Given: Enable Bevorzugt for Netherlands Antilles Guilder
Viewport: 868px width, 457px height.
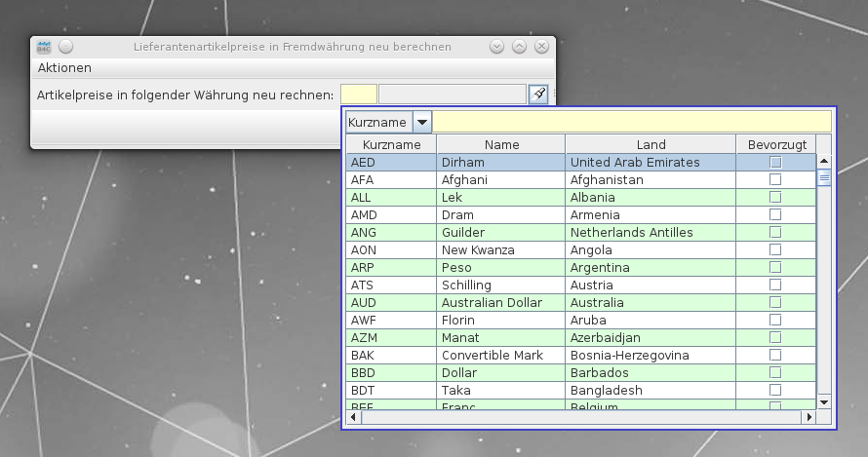Looking at the screenshot, I should pyautogui.click(x=775, y=232).
